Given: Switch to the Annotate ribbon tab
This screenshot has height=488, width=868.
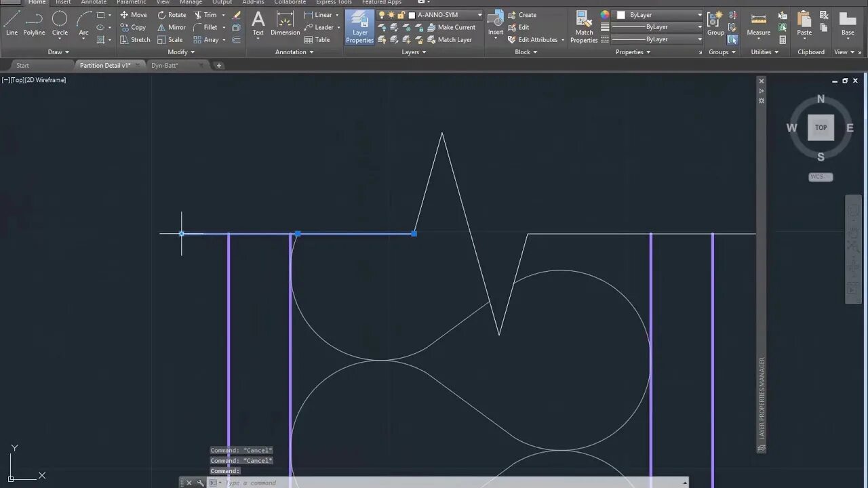Looking at the screenshot, I should (x=94, y=2).
